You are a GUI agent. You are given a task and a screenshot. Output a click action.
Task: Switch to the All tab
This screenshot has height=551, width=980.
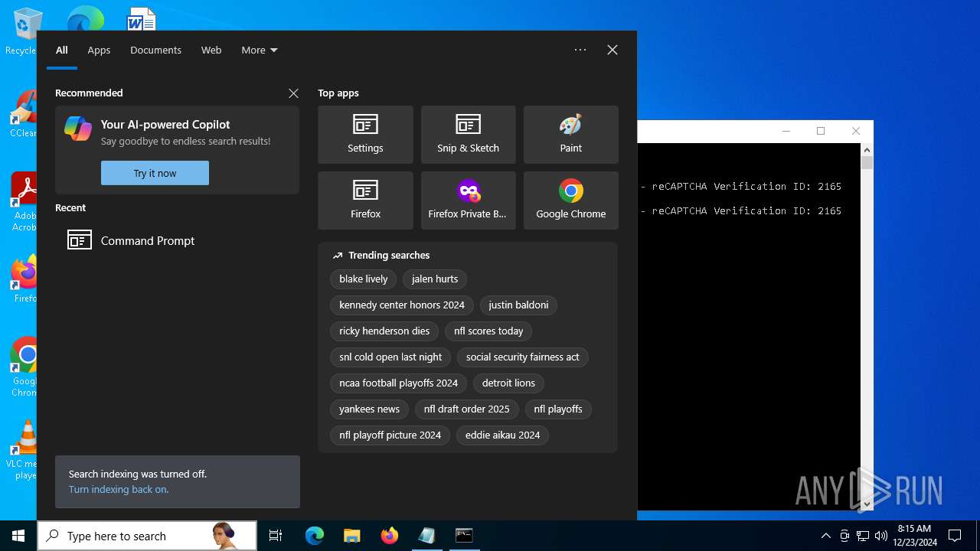[x=62, y=50]
